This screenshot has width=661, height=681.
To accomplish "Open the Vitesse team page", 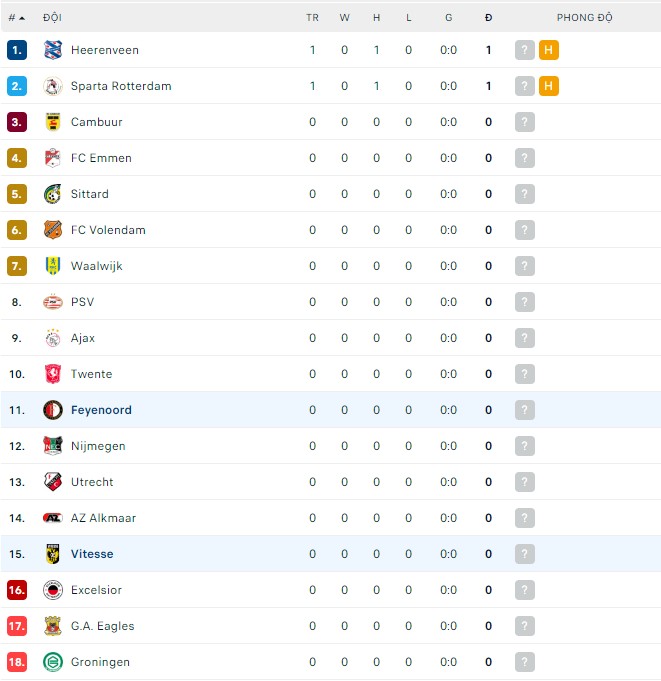I will [x=92, y=554].
